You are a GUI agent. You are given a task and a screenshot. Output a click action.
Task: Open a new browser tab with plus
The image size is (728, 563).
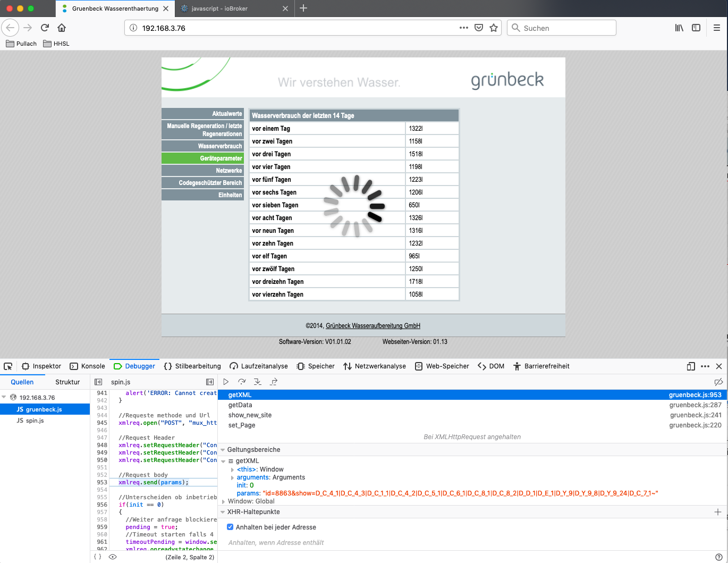coord(303,8)
